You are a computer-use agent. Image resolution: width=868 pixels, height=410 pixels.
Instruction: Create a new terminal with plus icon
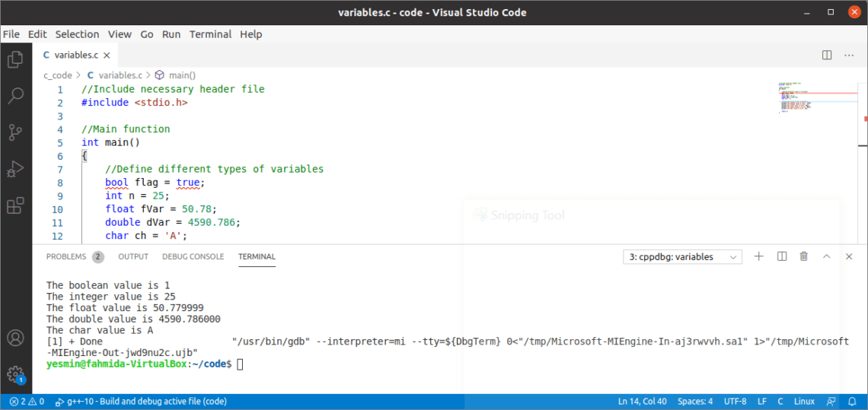pos(758,257)
